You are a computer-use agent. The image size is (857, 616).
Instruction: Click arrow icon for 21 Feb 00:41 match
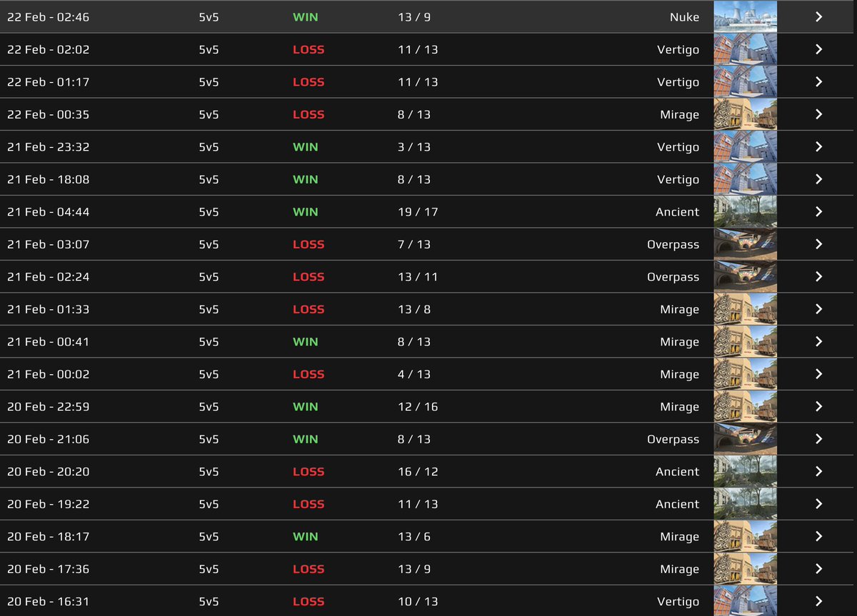(819, 341)
